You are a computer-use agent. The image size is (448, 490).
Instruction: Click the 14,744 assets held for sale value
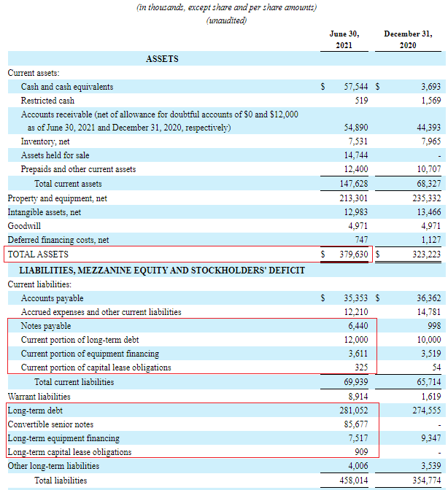click(356, 155)
